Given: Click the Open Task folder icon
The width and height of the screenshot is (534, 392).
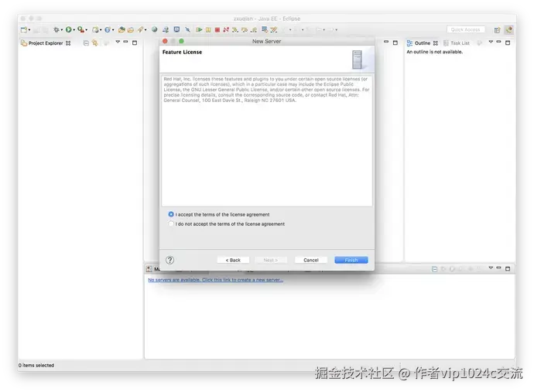Looking at the screenshot, I should click(x=131, y=30).
